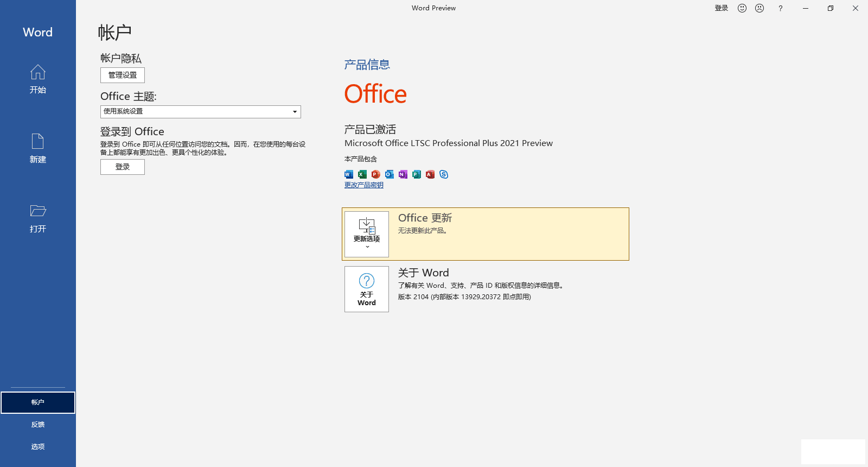Click the 登录 button under 登录到 Office
Viewport: 868px width, 467px height.
click(123, 167)
